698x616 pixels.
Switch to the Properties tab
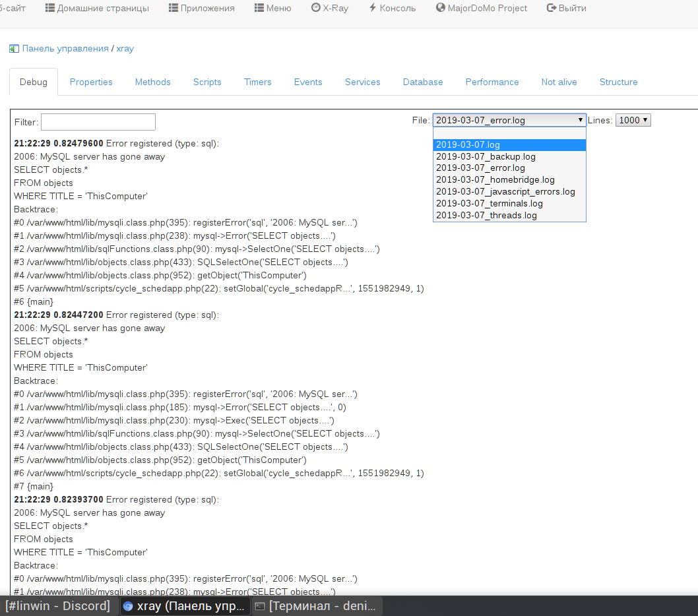click(91, 82)
